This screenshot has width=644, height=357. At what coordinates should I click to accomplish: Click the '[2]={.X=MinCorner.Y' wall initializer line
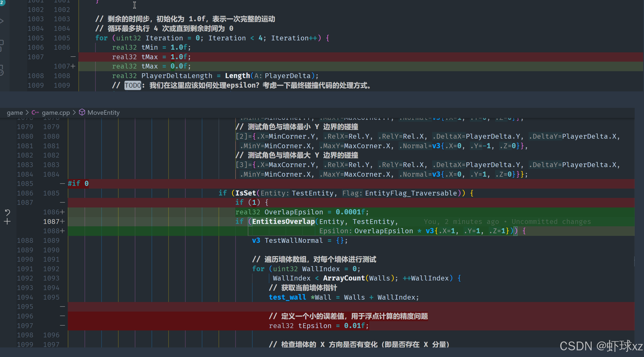coord(428,136)
